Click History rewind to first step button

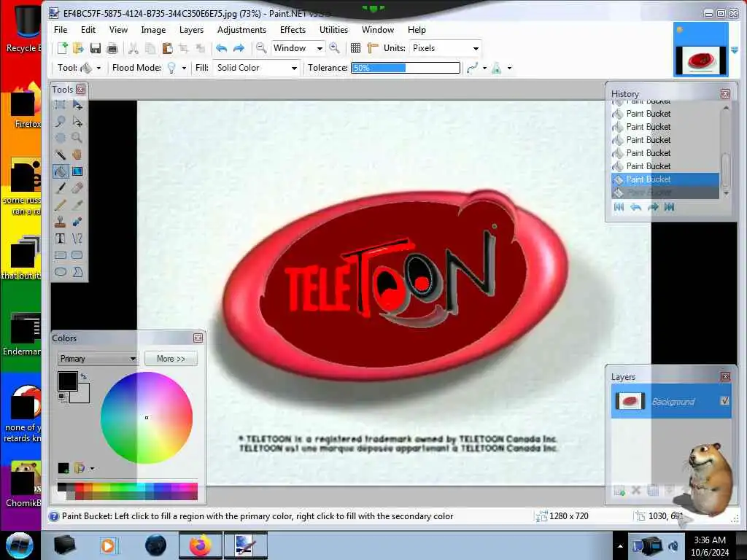coord(619,206)
